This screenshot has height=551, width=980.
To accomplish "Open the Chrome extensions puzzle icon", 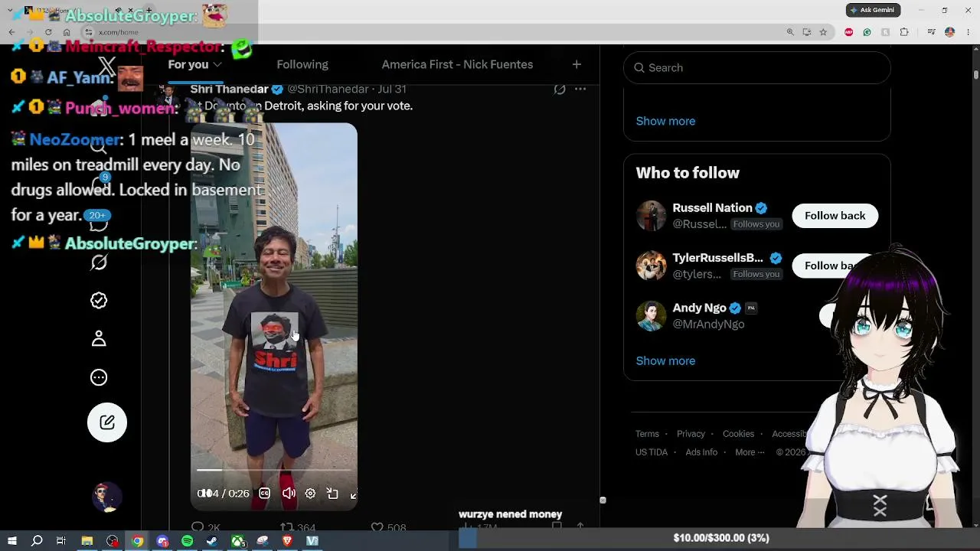I will [x=904, y=32].
